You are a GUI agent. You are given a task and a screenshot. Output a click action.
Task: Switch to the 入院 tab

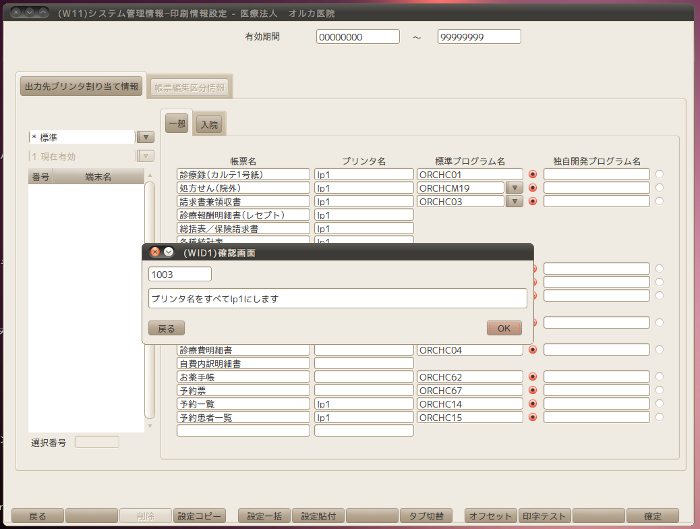209,125
